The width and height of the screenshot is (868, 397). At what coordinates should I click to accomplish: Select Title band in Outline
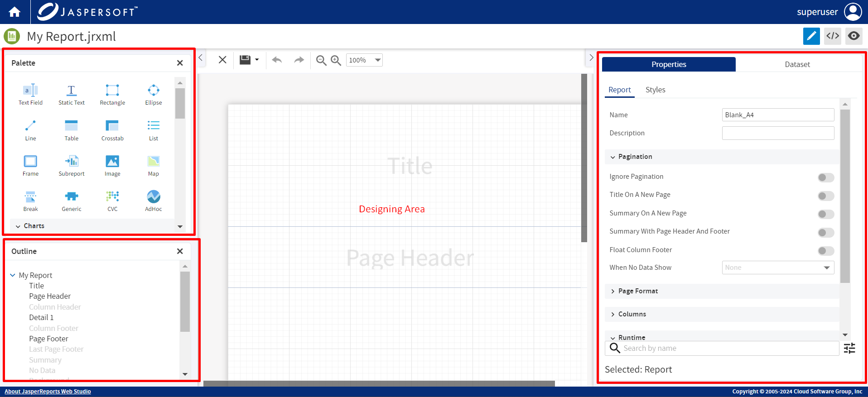point(37,286)
